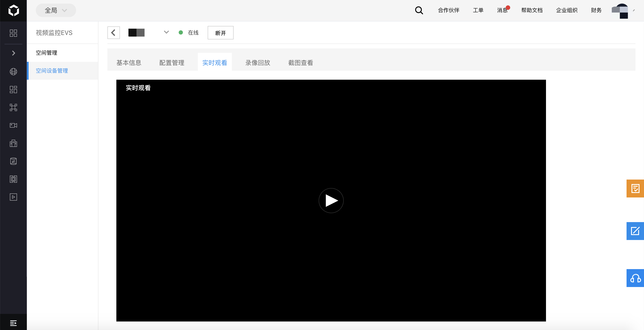644x330 pixels.
Task: Switch to the 基本信息 tab
Action: pyautogui.click(x=129, y=62)
